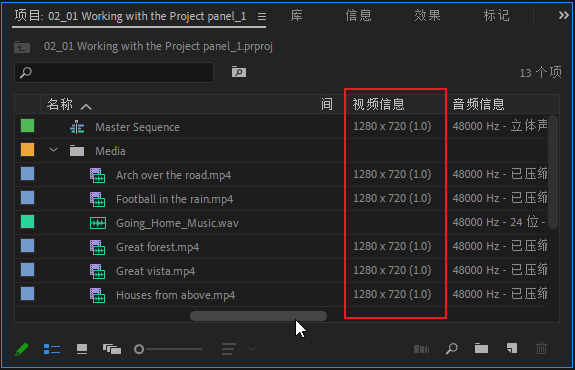Screen dimensions: 575x370
Task: Click the blue label of Houses from above.mp4
Action: (28, 294)
